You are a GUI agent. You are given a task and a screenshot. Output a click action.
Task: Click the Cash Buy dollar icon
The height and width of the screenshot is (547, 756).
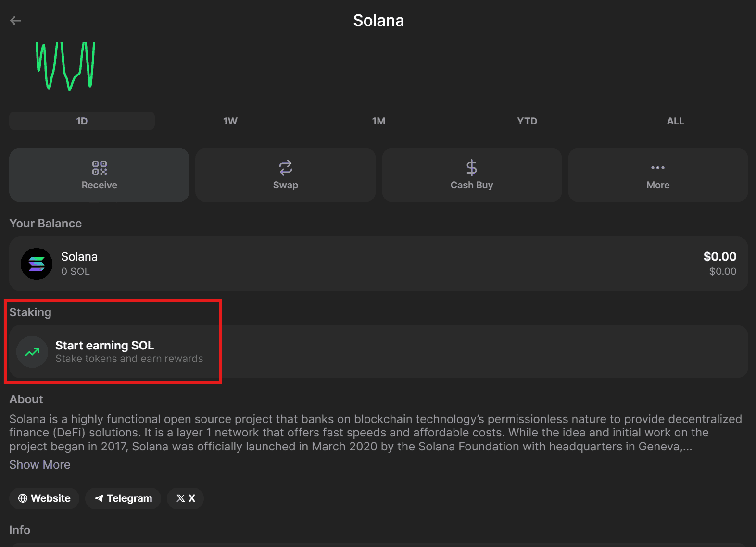(471, 168)
